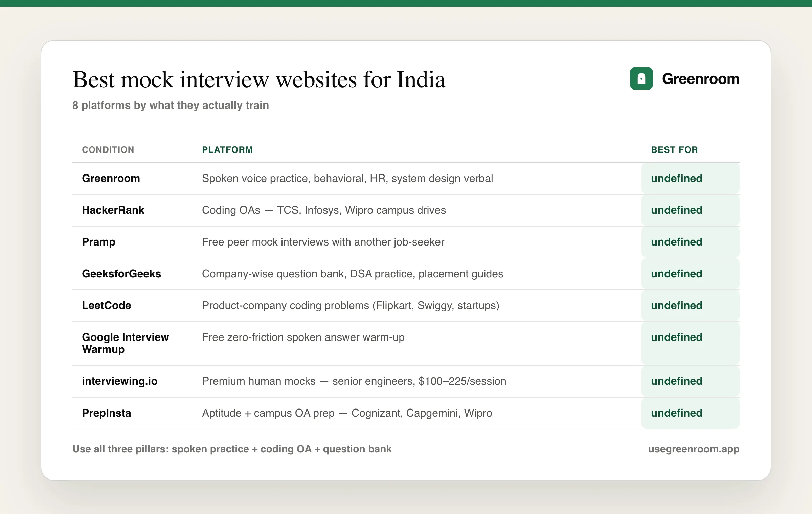The image size is (812, 514).
Task: Click the Greenroom brand name beside logo
Action: click(x=701, y=79)
